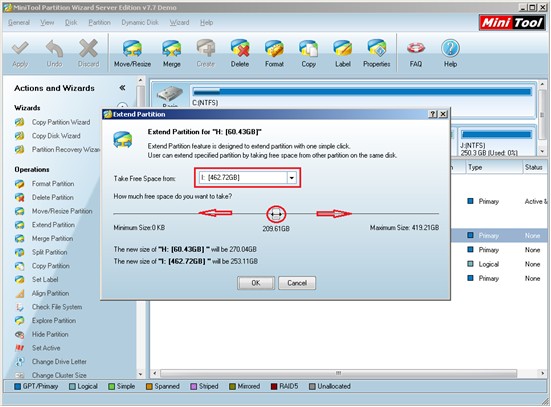The width and height of the screenshot is (551, 407).
Task: Close the Extend Partition dialog
Action: pyautogui.click(x=443, y=114)
